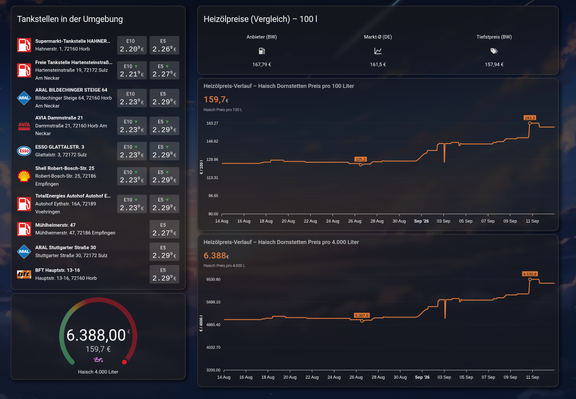Open E5 price tile for AVIA Dammstraße
The height and width of the screenshot is (399, 576).
pyautogui.click(x=164, y=126)
